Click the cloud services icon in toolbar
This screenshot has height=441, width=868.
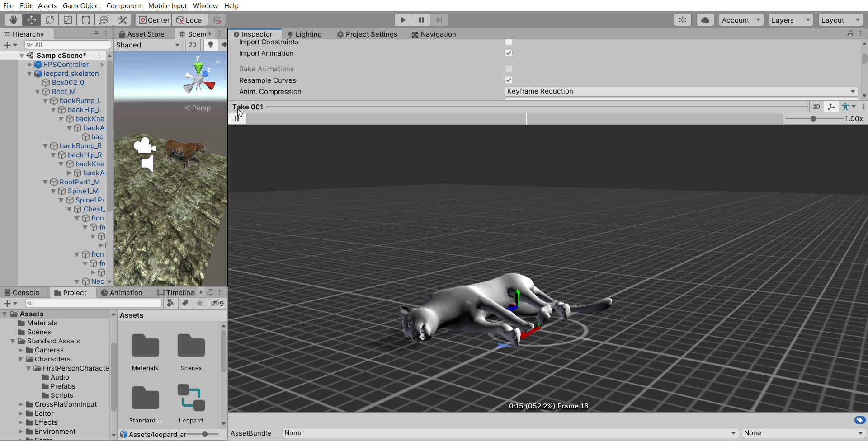click(x=705, y=20)
